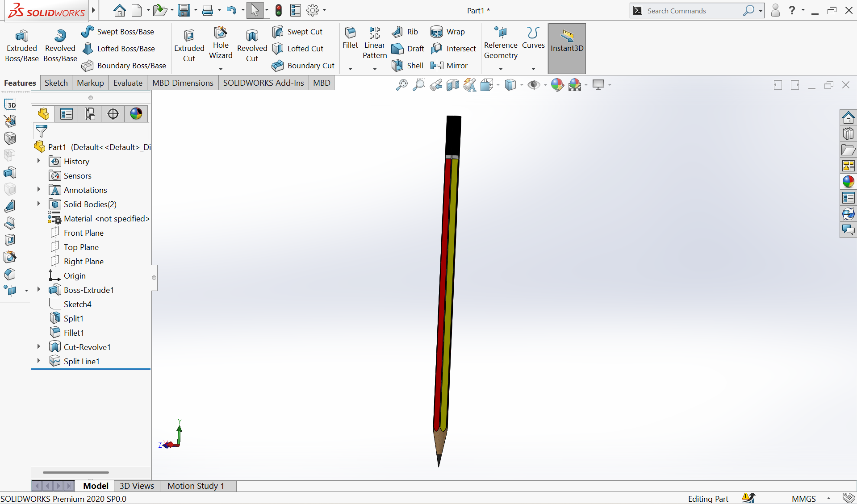Open the Hole Wizard tool
The height and width of the screenshot is (504, 857).
pyautogui.click(x=221, y=43)
